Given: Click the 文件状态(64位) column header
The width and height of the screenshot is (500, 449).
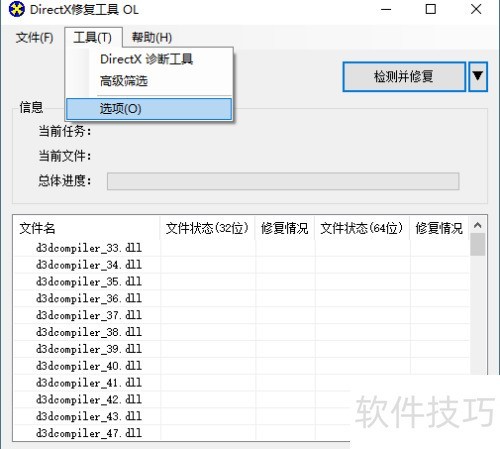Looking at the screenshot, I should point(362,228).
